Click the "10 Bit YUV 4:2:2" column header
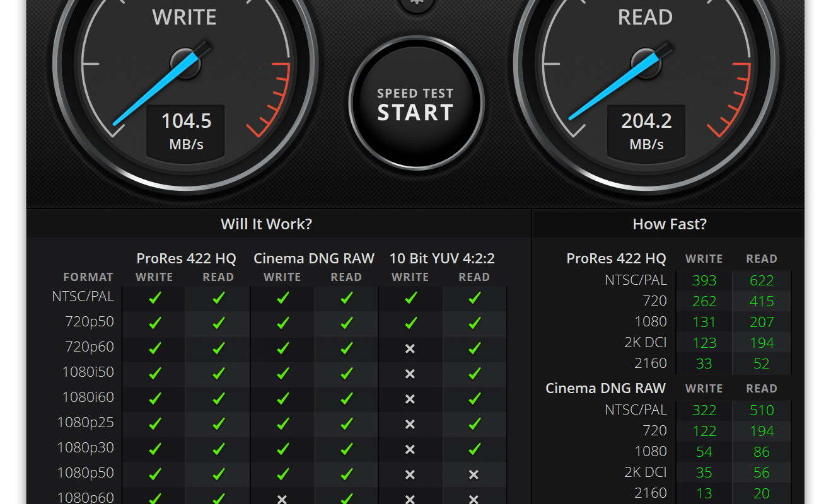Screen dimensions: 831x504 click(442, 258)
